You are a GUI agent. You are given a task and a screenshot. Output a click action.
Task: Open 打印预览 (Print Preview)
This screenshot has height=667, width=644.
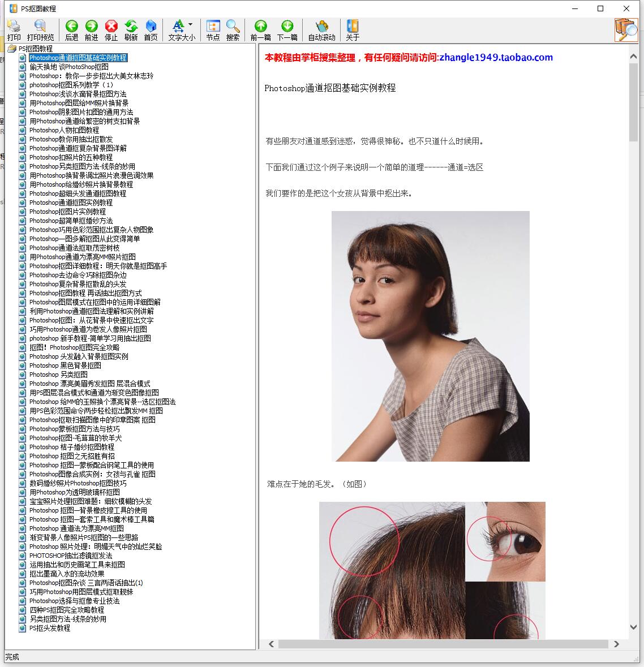[x=40, y=30]
